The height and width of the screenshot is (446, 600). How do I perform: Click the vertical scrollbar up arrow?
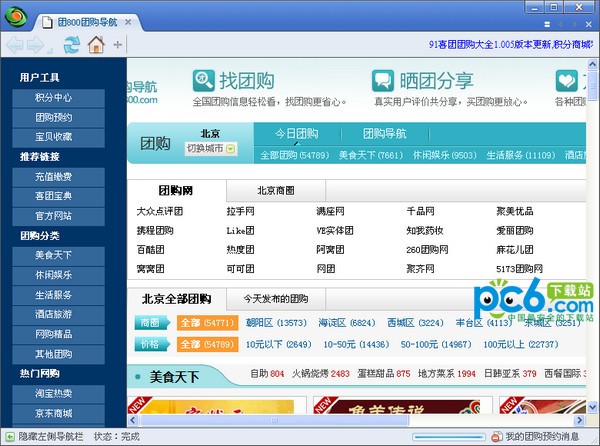593,64
